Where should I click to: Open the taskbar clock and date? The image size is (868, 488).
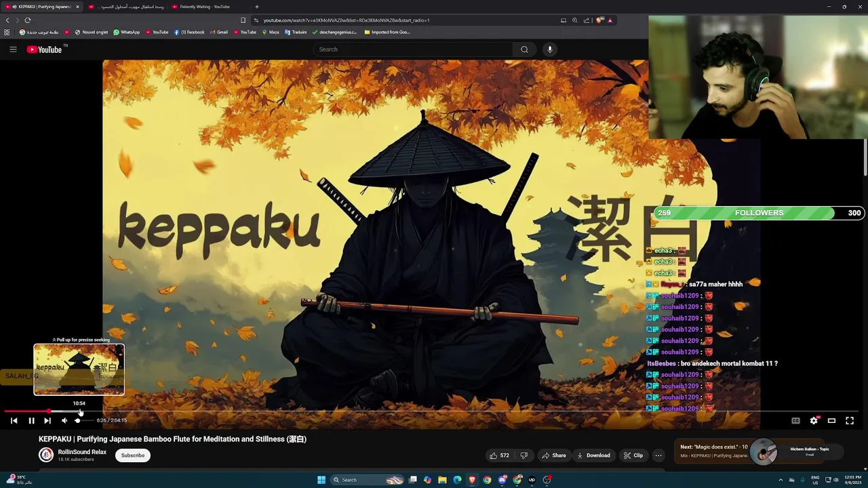pos(853,480)
